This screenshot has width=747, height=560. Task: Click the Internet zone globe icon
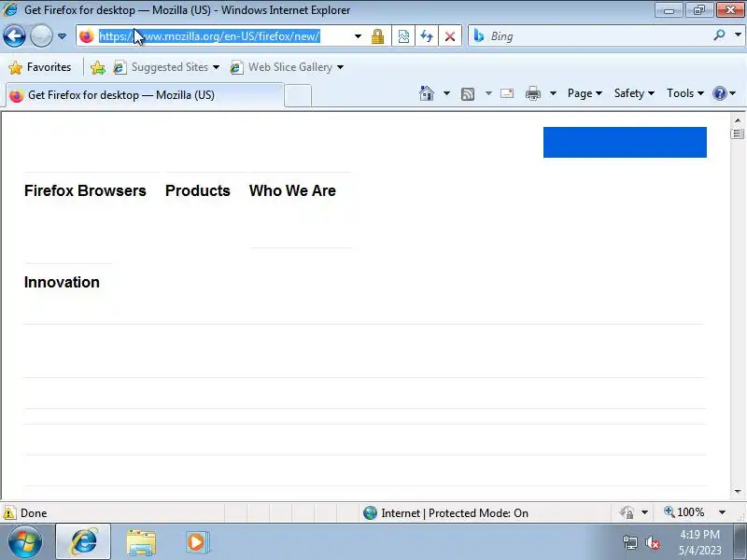370,512
